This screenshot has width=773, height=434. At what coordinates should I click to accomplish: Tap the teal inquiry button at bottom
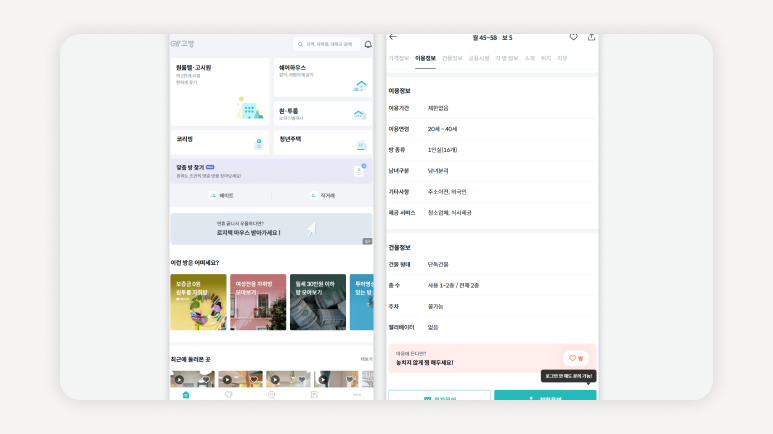coord(545,395)
